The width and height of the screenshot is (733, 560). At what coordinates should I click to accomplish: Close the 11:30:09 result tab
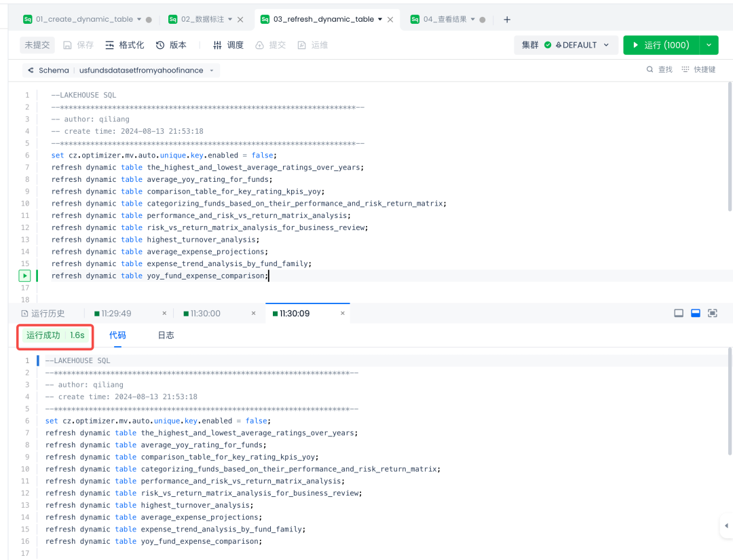point(343,313)
